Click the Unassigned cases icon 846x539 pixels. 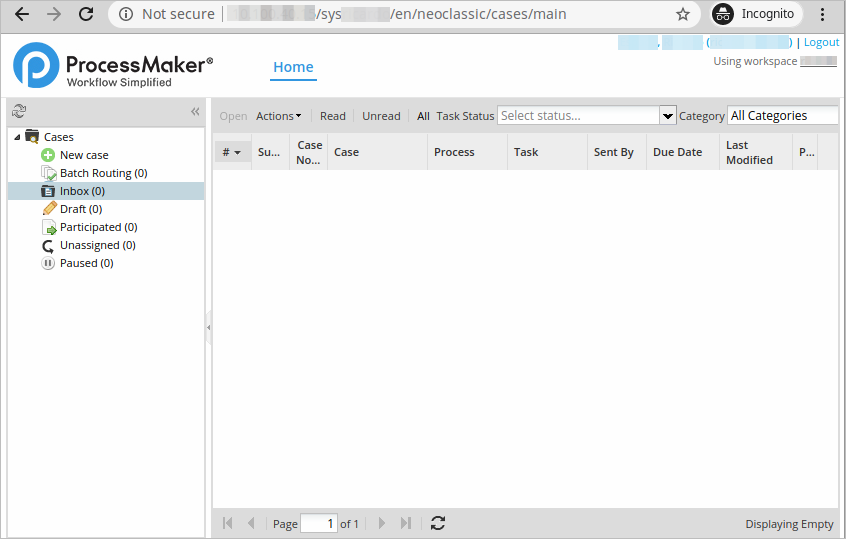pos(49,245)
